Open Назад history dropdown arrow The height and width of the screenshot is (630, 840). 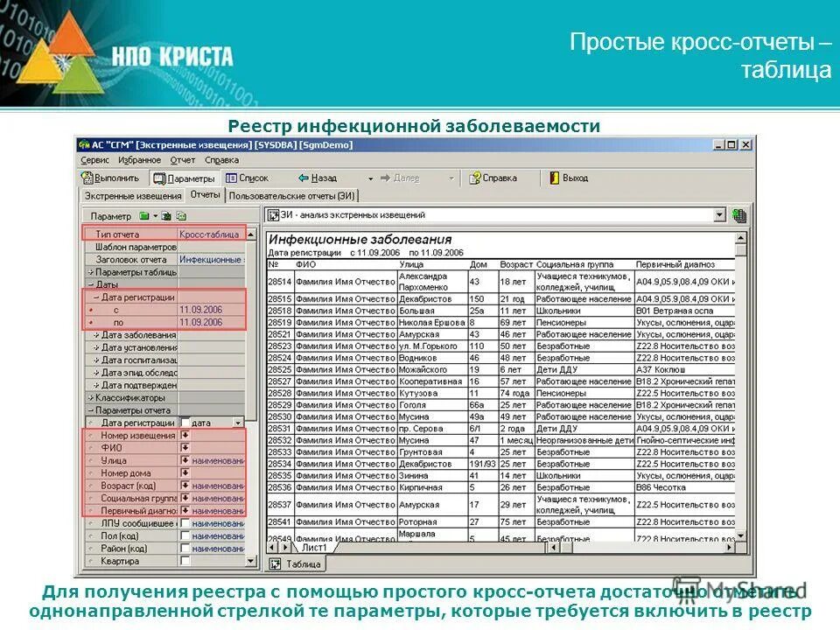pos(370,178)
